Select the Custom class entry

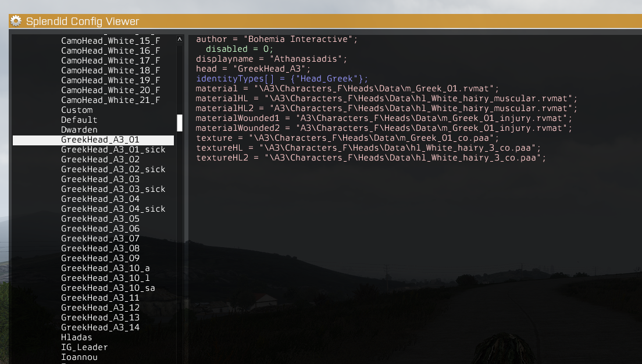click(x=77, y=110)
